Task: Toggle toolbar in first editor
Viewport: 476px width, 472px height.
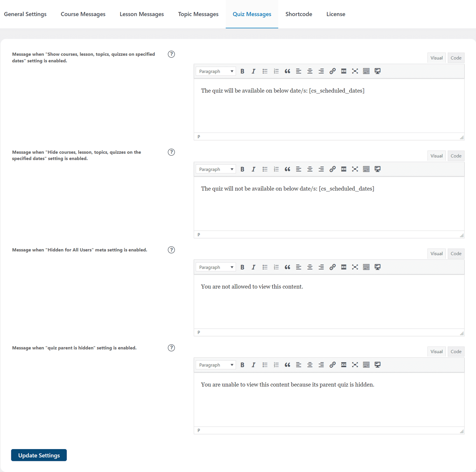Action: (x=366, y=71)
